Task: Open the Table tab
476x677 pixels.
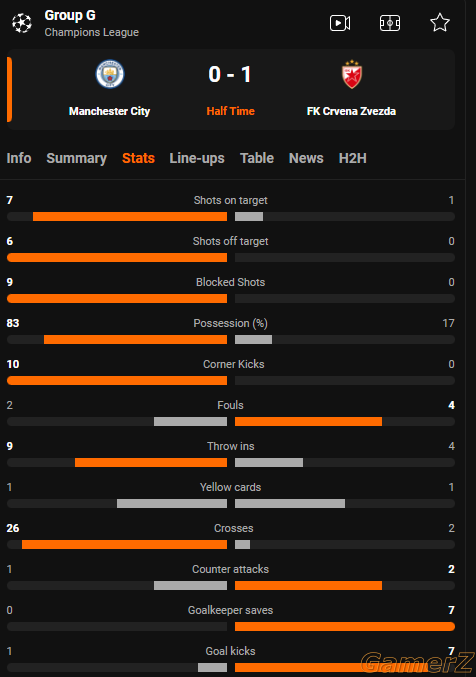Action: pos(257,158)
